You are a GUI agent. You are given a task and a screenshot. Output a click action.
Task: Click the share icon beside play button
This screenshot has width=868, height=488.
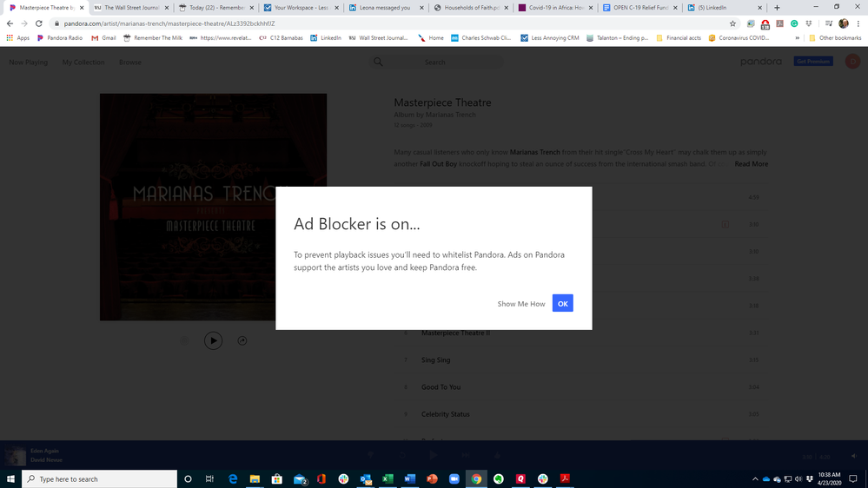click(x=242, y=341)
